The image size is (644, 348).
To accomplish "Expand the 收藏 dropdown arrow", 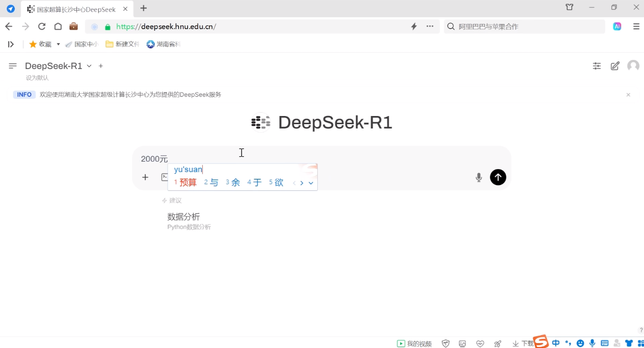I will (58, 44).
